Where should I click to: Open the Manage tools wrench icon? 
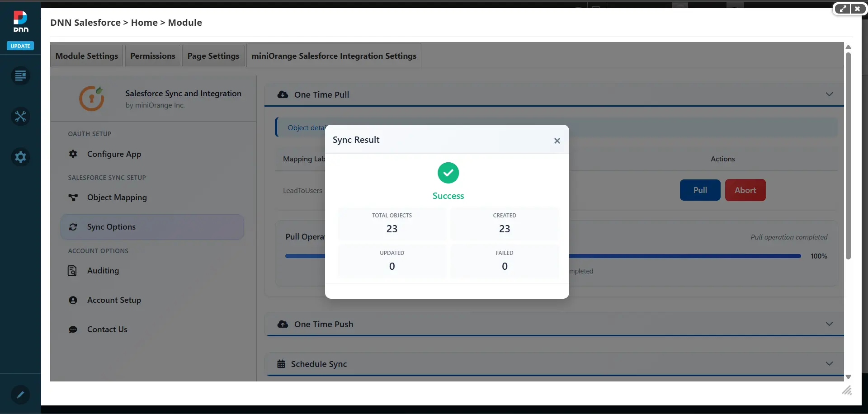click(20, 116)
